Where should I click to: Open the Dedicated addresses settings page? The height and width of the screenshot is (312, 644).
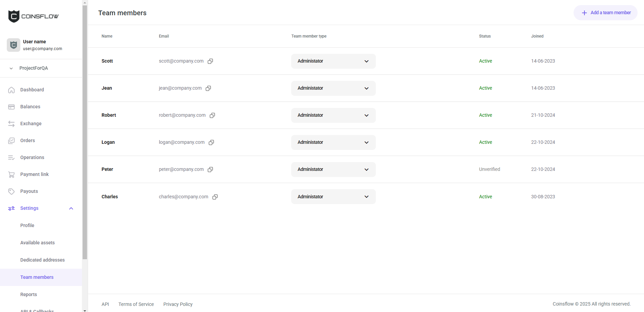click(42, 260)
